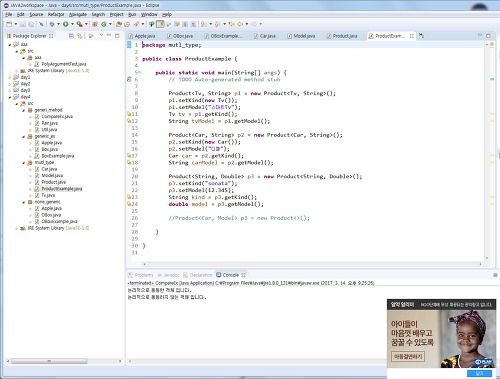The width and height of the screenshot is (500, 379).
Task: Maximize the editor area
Action: 488,36
